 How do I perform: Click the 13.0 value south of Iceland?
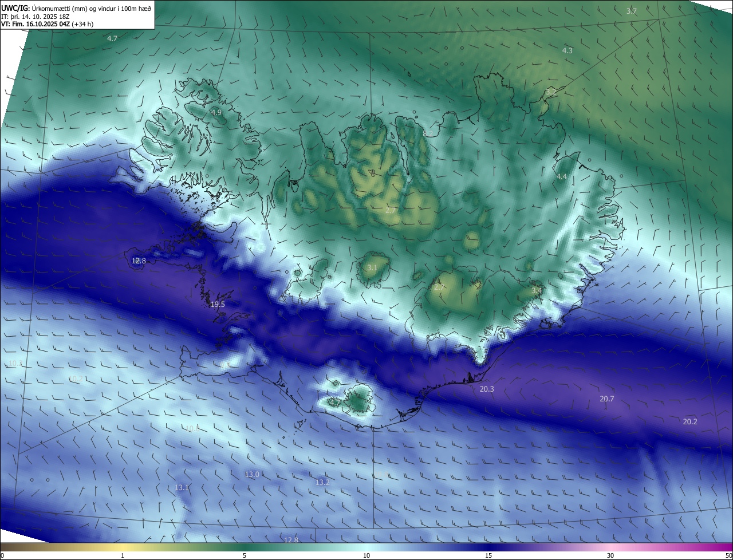click(252, 474)
